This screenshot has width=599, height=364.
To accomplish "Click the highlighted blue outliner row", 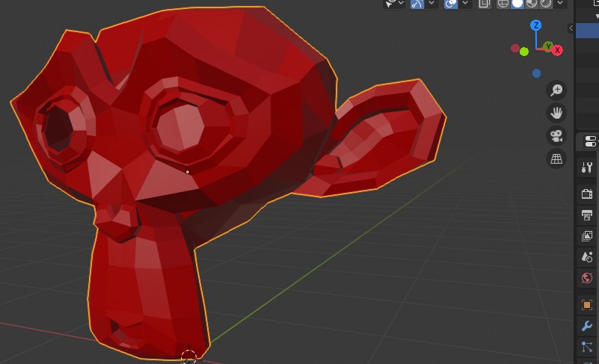I will 587,31.
